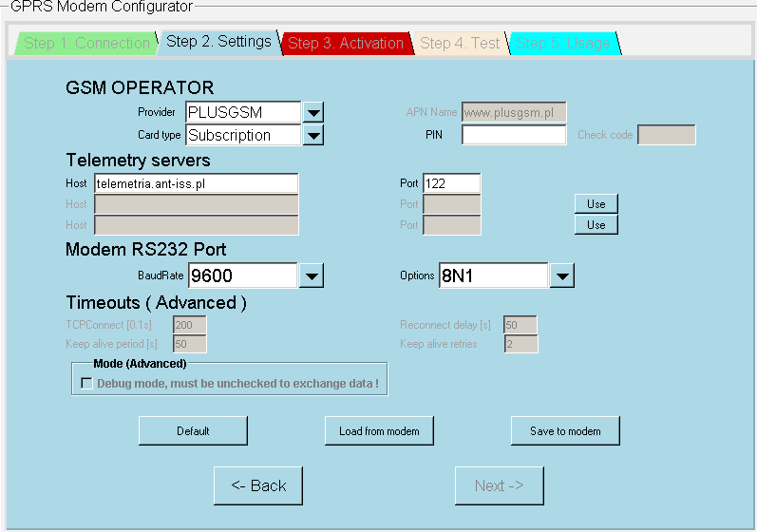
Task: Click the Timeouts ( Advanced ) heading
Action: 157,303
